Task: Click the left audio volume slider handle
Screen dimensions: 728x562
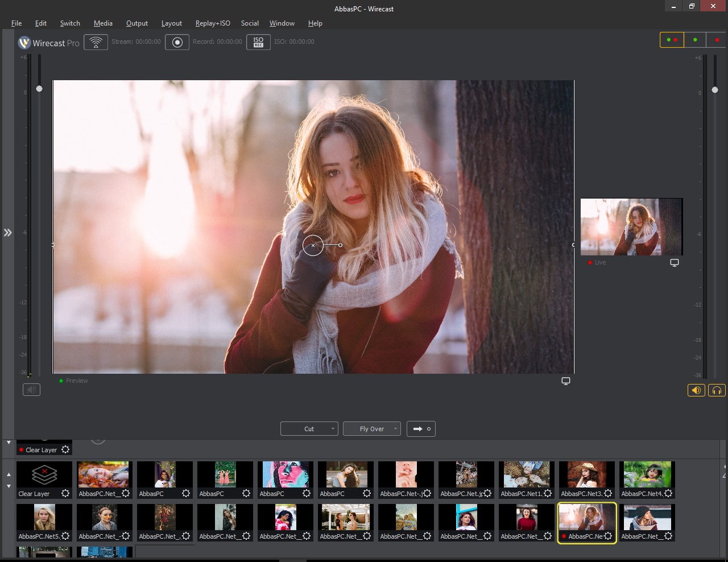Action: 39,89
